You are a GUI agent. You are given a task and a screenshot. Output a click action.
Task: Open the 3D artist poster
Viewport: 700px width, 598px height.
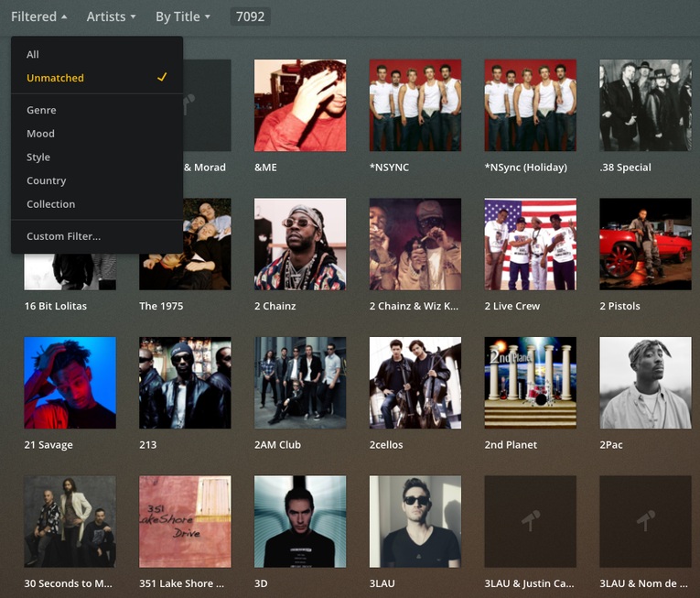[x=300, y=522]
